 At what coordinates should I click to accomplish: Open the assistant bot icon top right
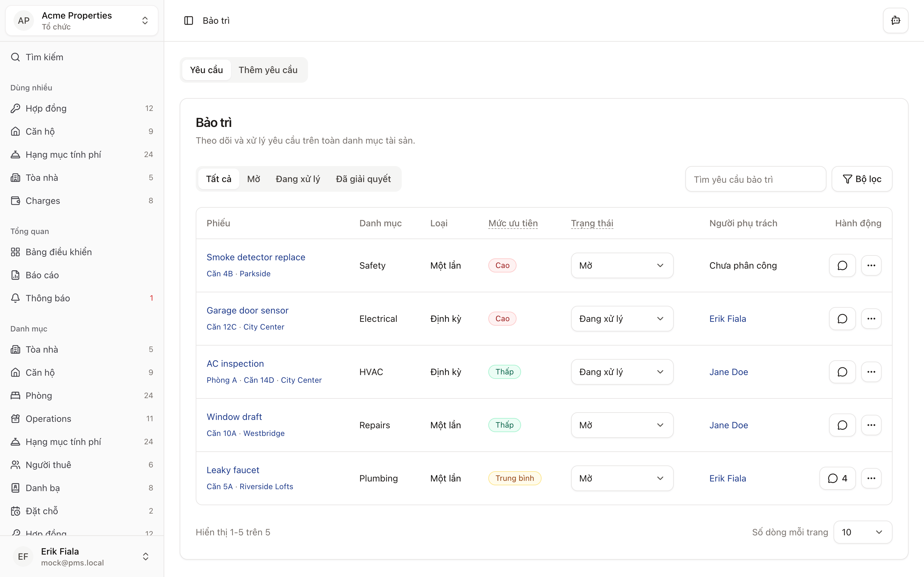(x=895, y=21)
